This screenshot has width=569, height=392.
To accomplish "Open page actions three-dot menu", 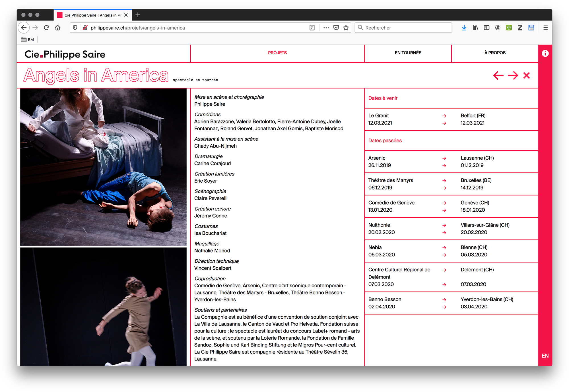I will (326, 28).
